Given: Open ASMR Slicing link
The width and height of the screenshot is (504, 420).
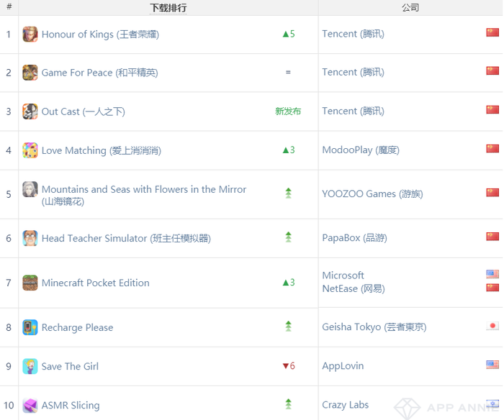Looking at the screenshot, I should coord(71,406).
